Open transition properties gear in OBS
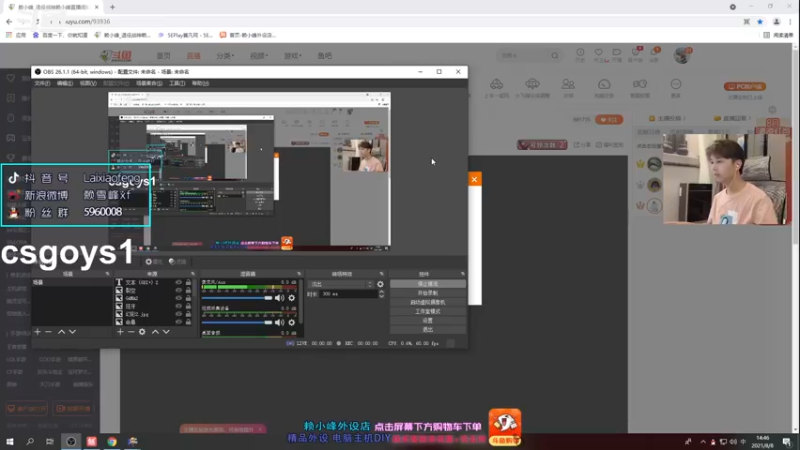Viewport: 800px width, 450px height. pos(380,284)
